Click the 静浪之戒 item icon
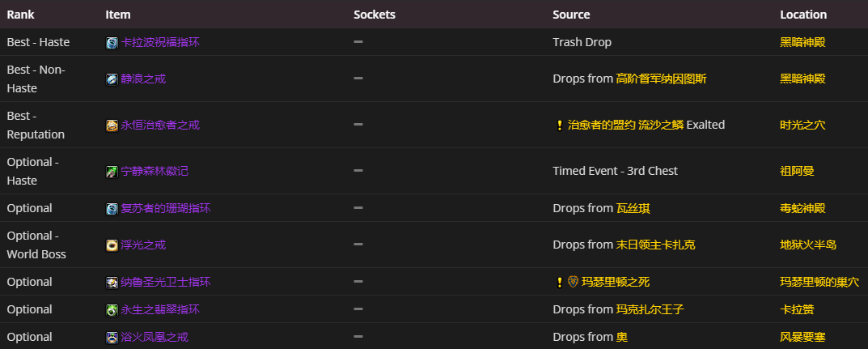The image size is (868, 349). pos(112,79)
